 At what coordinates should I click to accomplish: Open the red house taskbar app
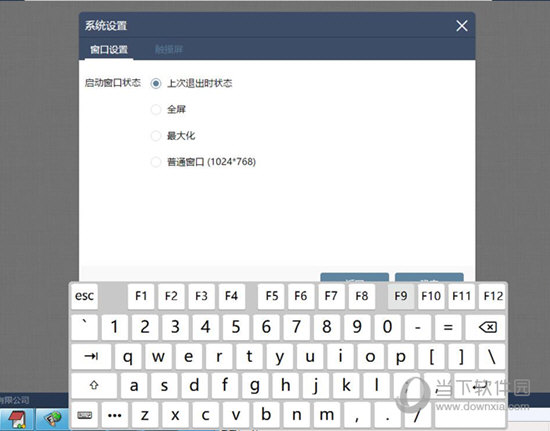(x=16, y=419)
